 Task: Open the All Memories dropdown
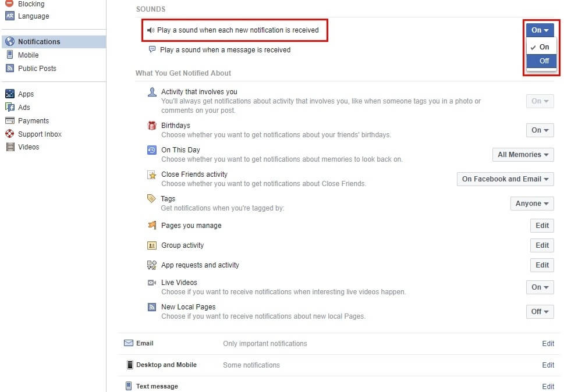pyautogui.click(x=523, y=155)
